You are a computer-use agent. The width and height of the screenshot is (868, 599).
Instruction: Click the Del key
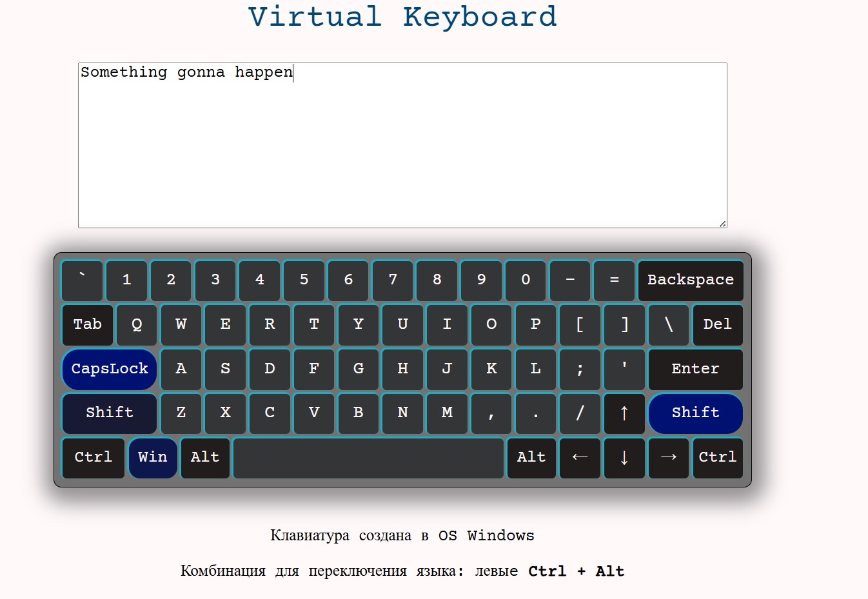click(x=717, y=325)
